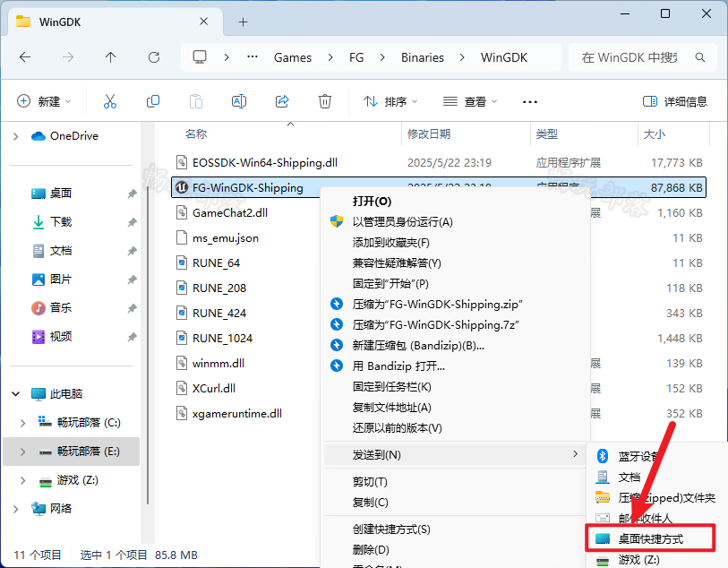This screenshot has width=728, height=568.
Task: Click the Copy icon in toolbar
Action: tap(153, 101)
